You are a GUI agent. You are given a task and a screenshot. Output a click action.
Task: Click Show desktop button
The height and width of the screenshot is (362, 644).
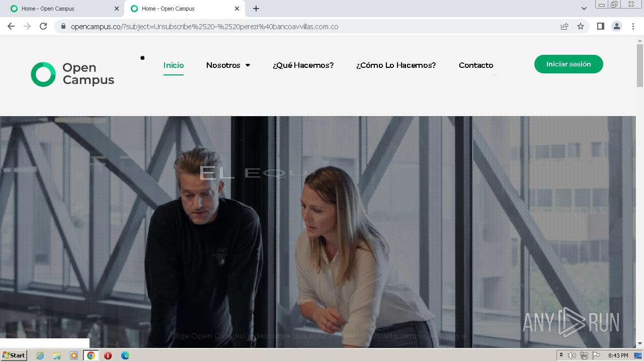(x=638, y=355)
